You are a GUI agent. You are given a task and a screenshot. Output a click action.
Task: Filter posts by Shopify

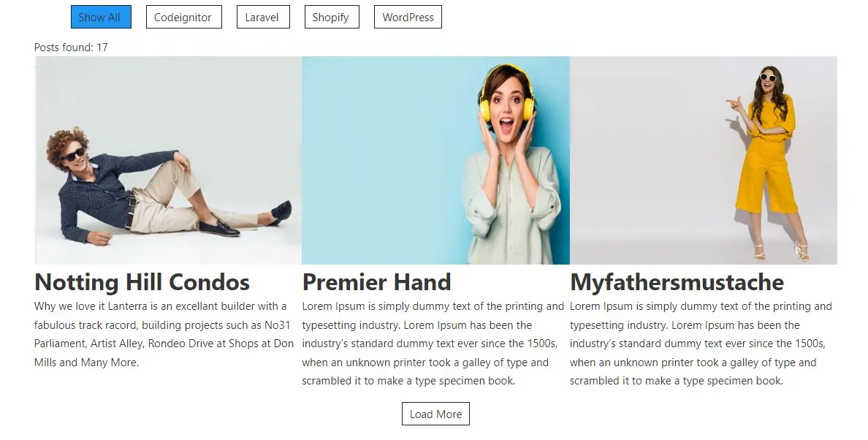(332, 17)
